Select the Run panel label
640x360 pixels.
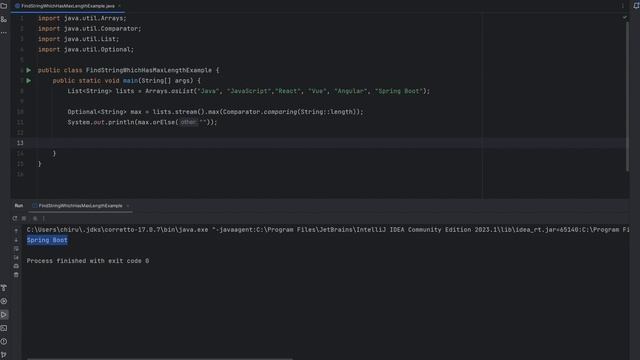19,206
